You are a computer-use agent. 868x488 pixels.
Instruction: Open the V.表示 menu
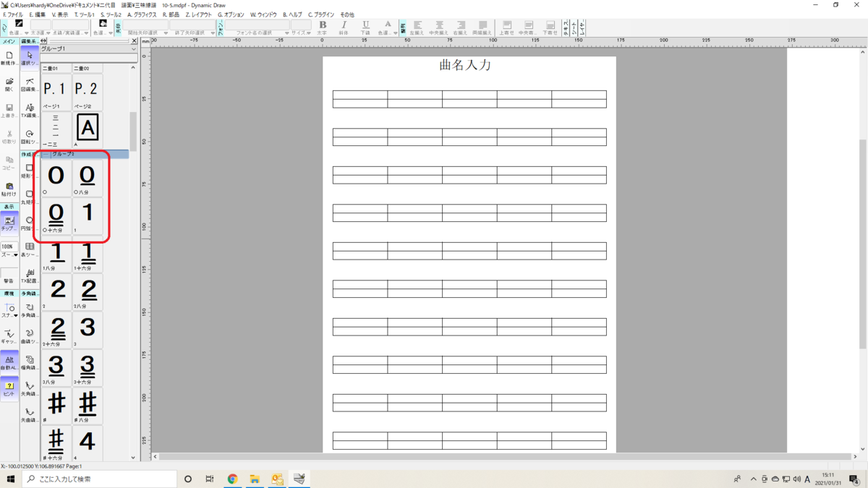coord(60,14)
